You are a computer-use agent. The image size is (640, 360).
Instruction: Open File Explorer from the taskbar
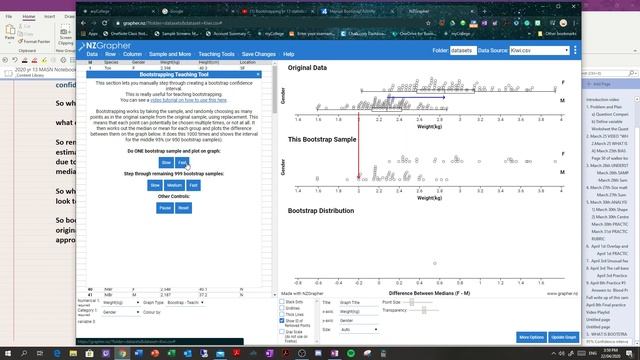73,353
